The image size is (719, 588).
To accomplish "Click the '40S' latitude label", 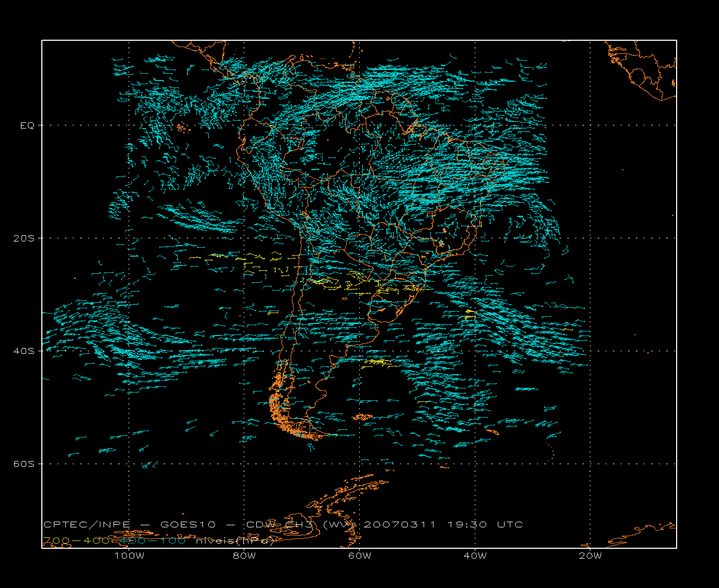I will 24,351.
